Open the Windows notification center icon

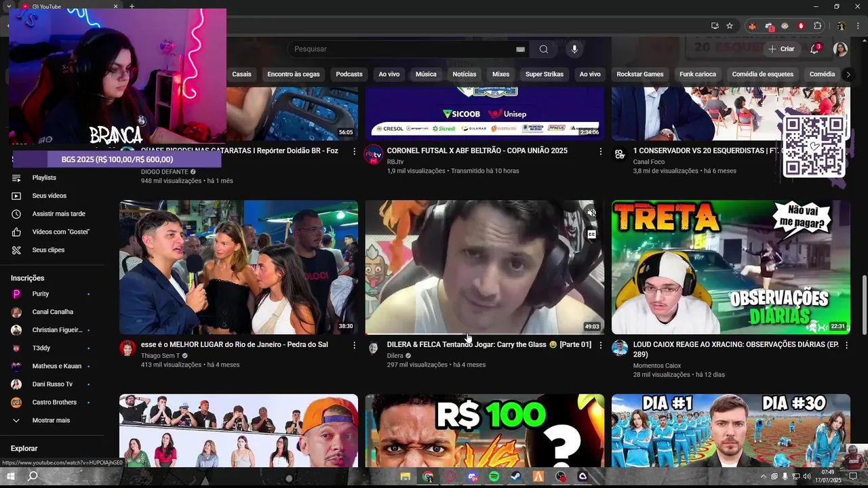click(854, 476)
